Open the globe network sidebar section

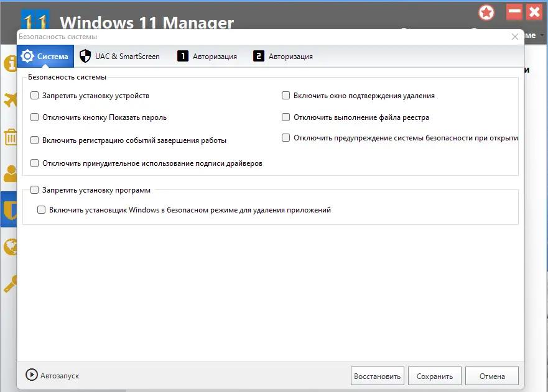pyautogui.click(x=10, y=247)
